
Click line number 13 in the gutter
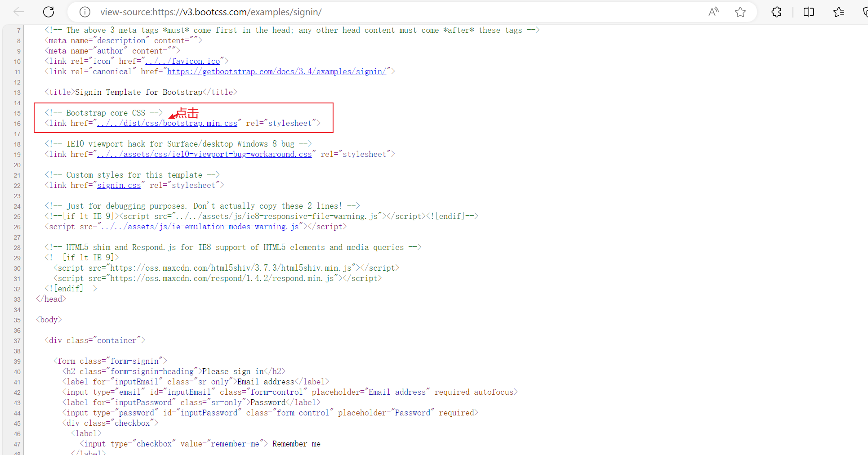tap(17, 93)
